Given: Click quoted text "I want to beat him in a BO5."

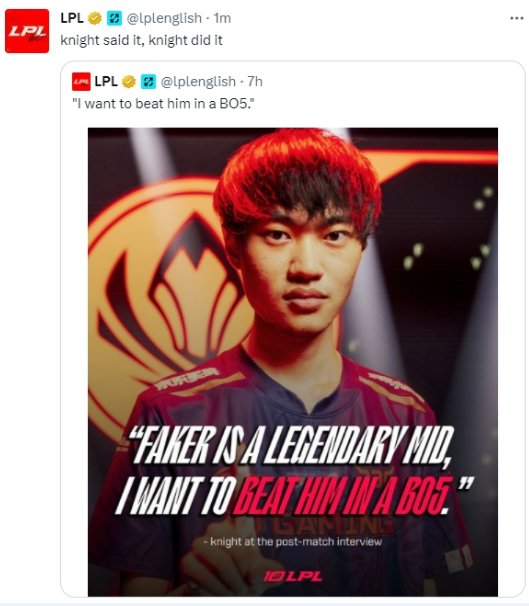Looking at the screenshot, I should tap(163, 104).
